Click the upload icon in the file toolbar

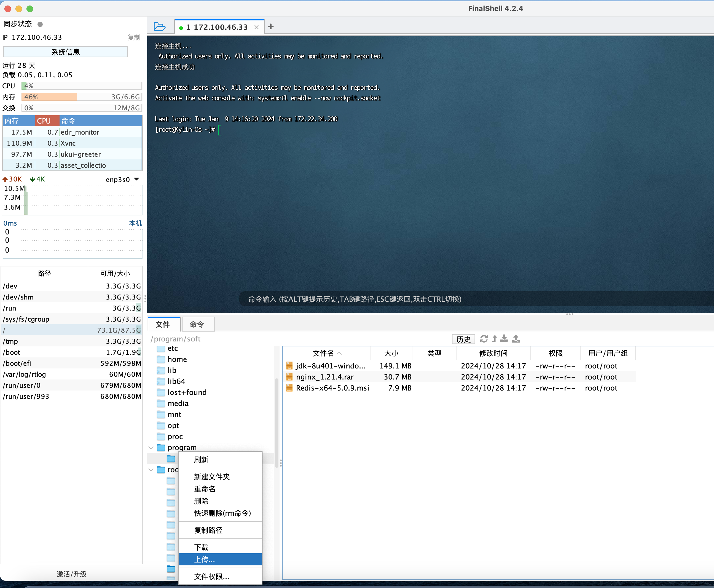(516, 339)
